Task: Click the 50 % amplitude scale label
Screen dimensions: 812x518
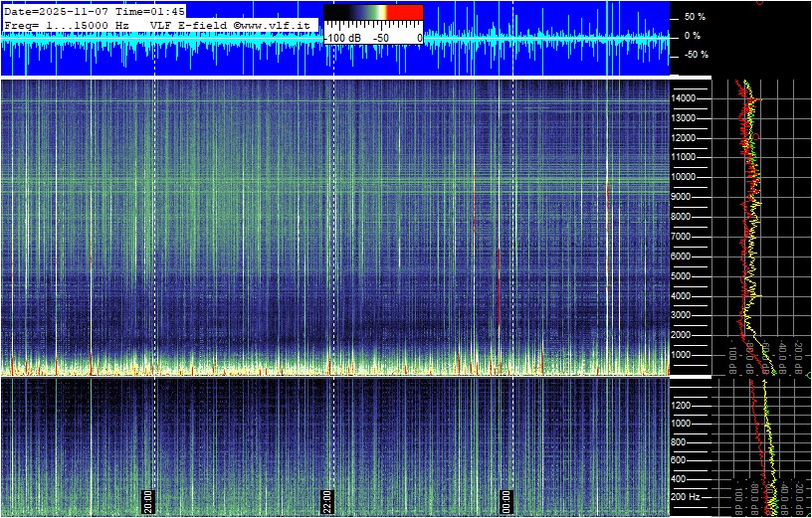Action: click(x=694, y=17)
